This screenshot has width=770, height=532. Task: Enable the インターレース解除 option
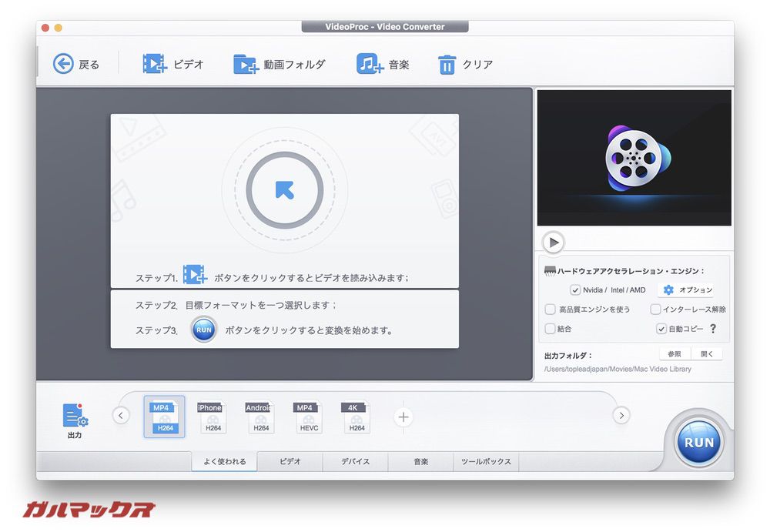655,309
